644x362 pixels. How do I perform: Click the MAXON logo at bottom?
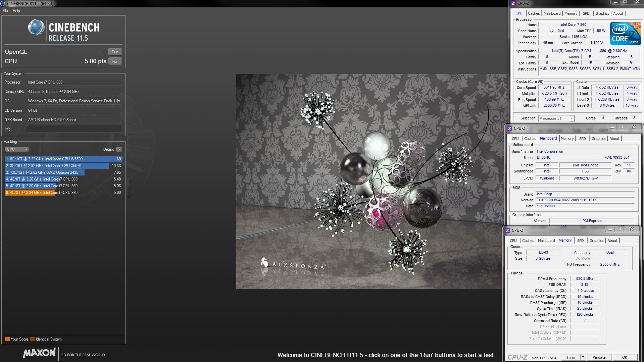39,353
